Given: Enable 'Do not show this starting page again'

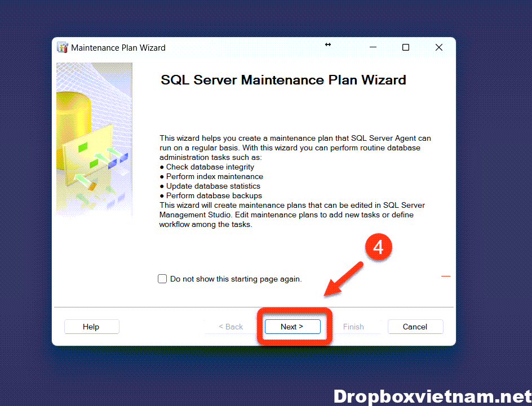Looking at the screenshot, I should pos(163,279).
